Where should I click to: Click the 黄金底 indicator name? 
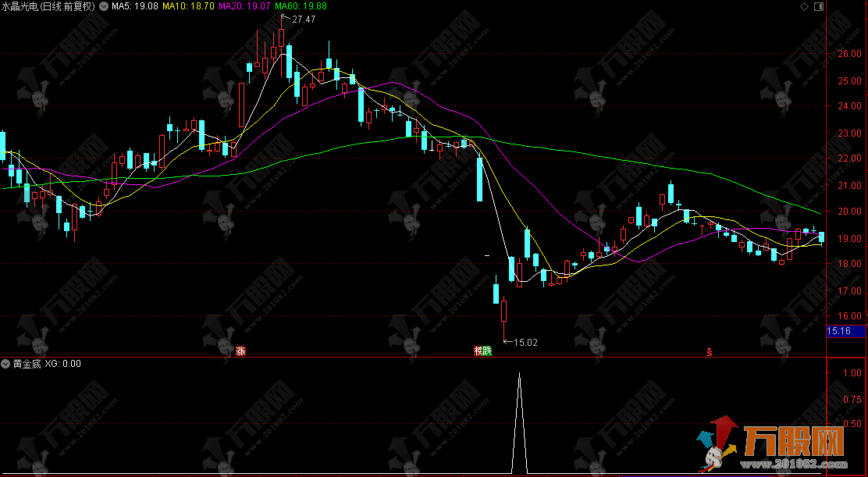pyautogui.click(x=27, y=364)
